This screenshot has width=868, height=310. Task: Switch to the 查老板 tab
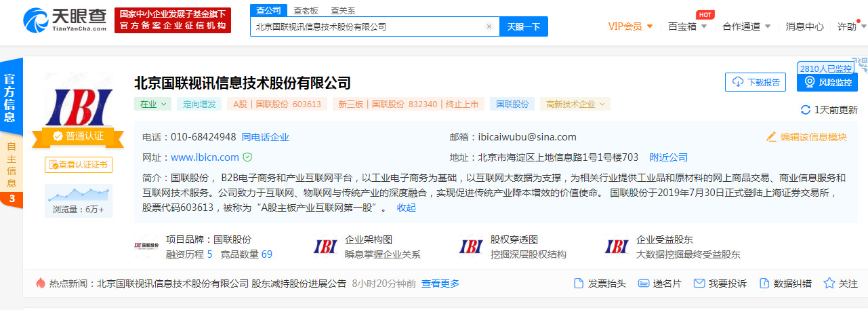coord(305,10)
